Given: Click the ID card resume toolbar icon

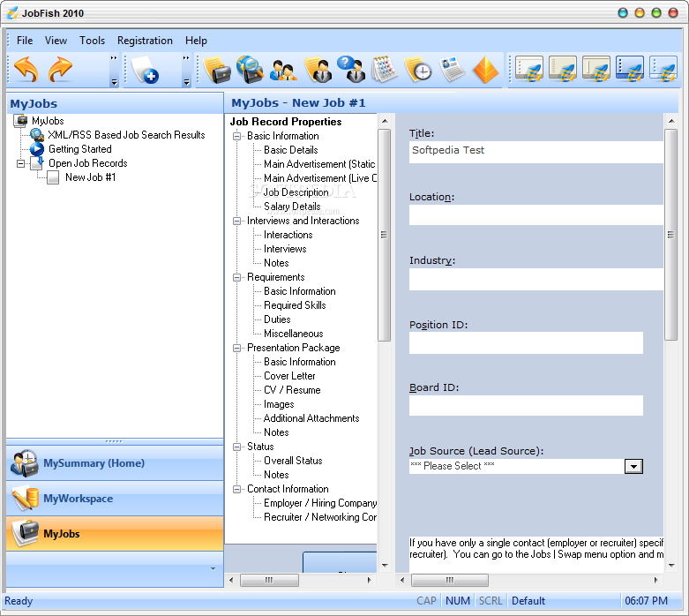Looking at the screenshot, I should [x=453, y=70].
